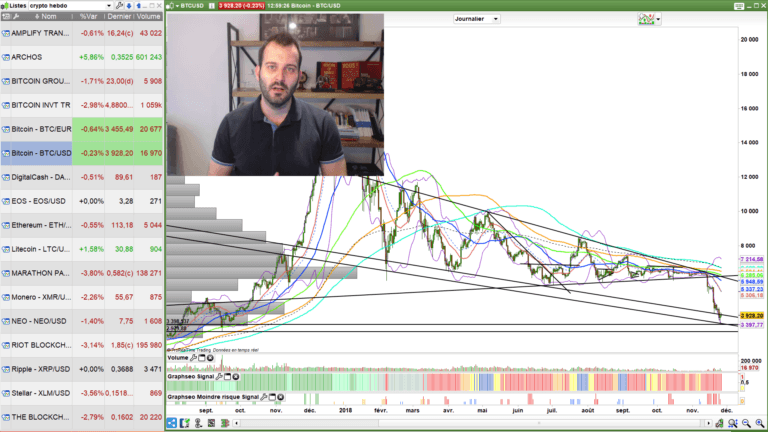Click the chart style icon at top
Screen dimensions: 768x432
tap(649, 18)
